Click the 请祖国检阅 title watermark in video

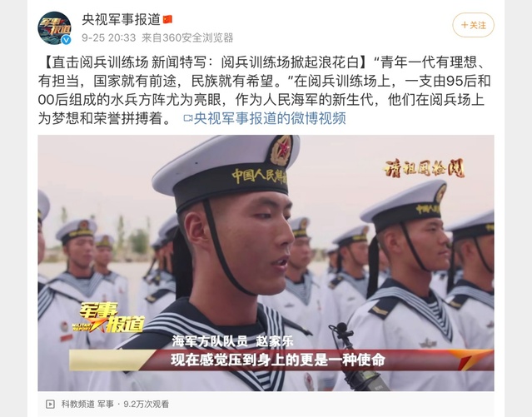[424, 168]
